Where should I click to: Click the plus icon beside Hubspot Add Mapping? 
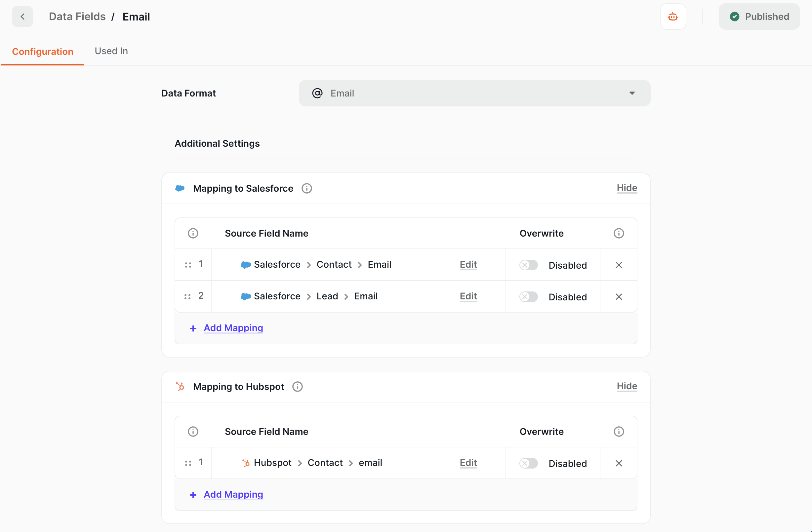(x=193, y=495)
